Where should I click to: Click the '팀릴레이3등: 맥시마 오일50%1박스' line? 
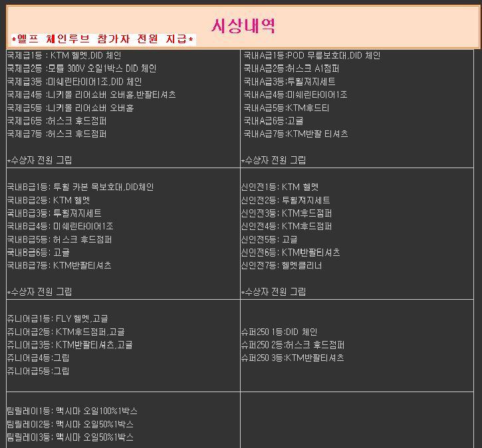(70, 437)
